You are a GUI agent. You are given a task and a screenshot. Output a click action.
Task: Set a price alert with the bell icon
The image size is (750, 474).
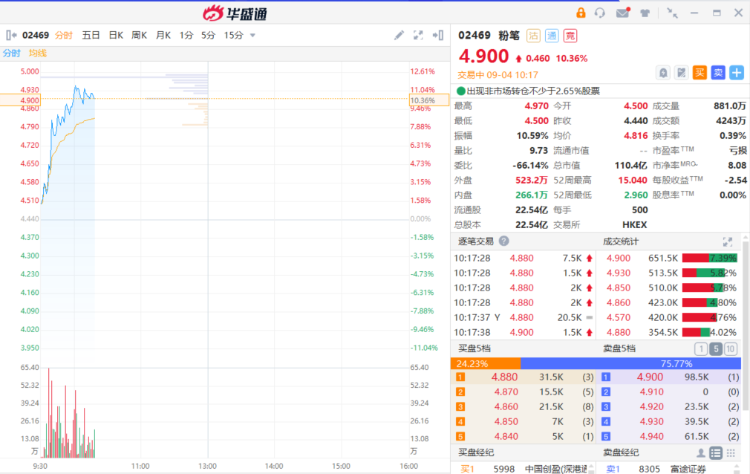coord(663,73)
